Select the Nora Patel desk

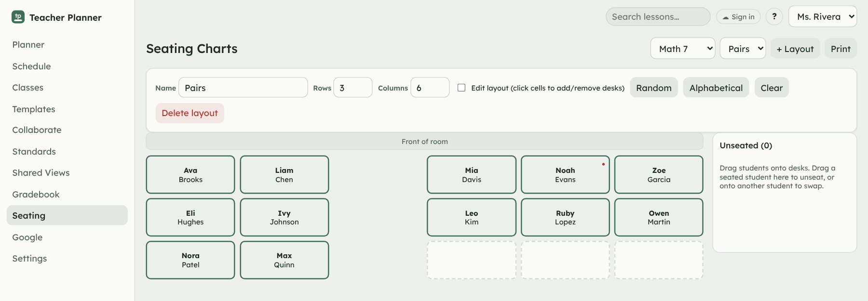tap(190, 260)
